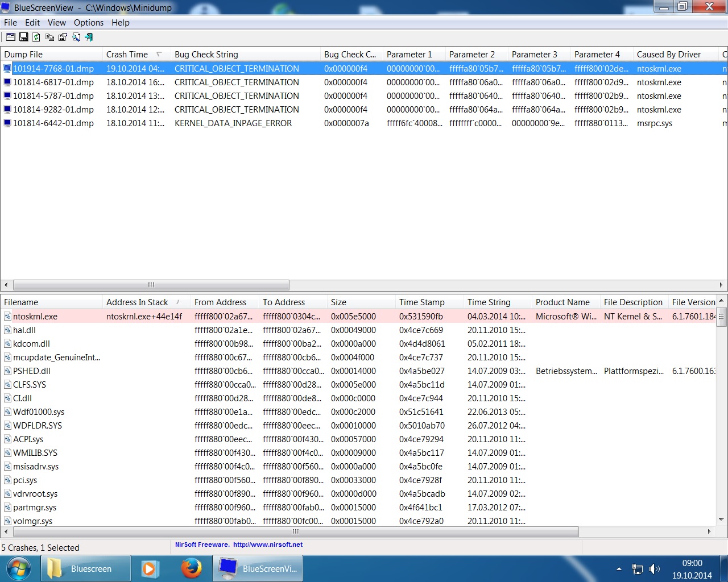Screen dimensions: 728x582
Task: Refresh the crash list with toolbar icon
Action: pyautogui.click(x=36, y=37)
